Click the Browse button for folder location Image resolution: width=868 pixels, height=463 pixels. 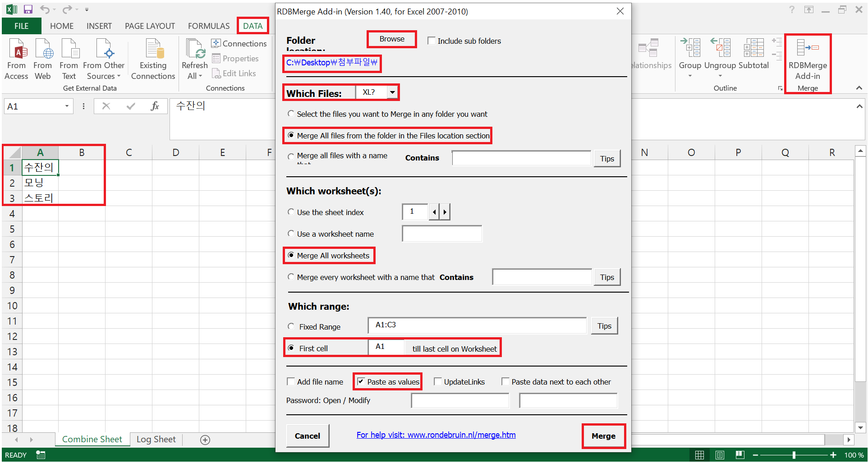(392, 39)
